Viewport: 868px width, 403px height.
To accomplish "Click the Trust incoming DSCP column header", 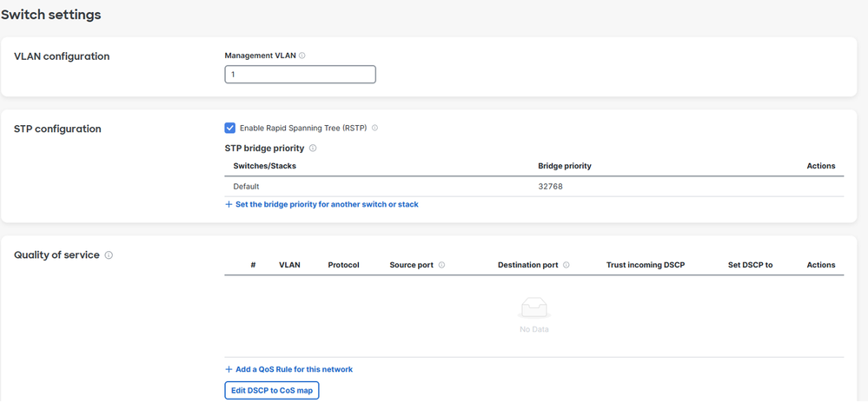I will pos(646,265).
